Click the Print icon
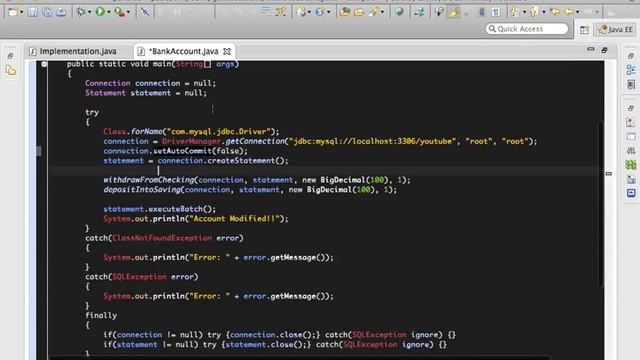This screenshot has width=640, height=360. 61,12
